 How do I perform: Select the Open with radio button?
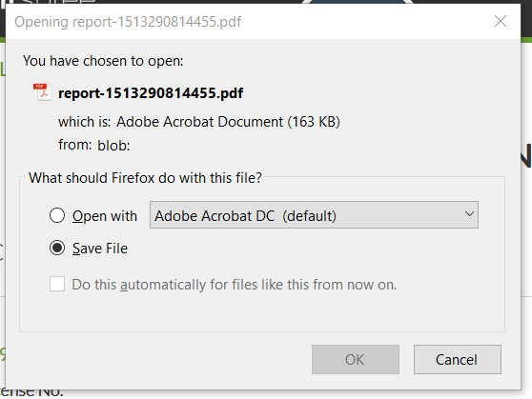click(x=57, y=215)
